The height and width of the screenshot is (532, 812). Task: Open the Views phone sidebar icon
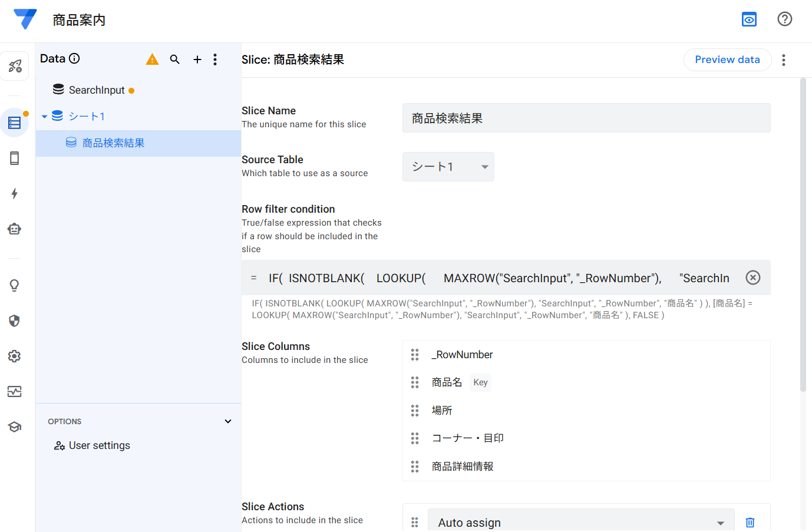click(x=15, y=158)
